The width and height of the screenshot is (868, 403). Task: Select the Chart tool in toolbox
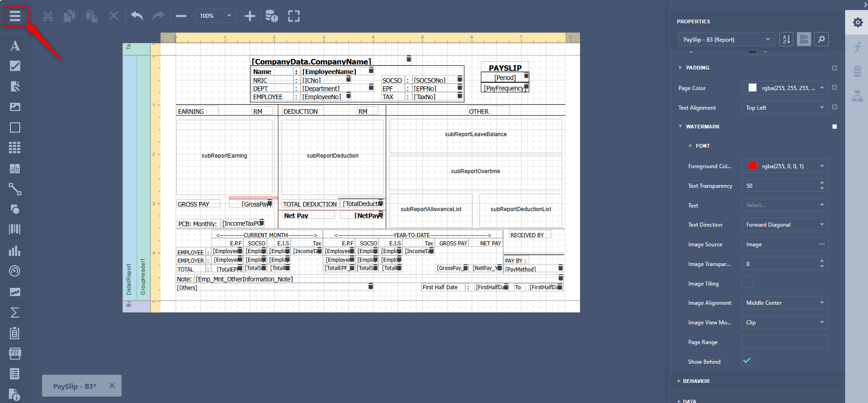pyautogui.click(x=15, y=250)
